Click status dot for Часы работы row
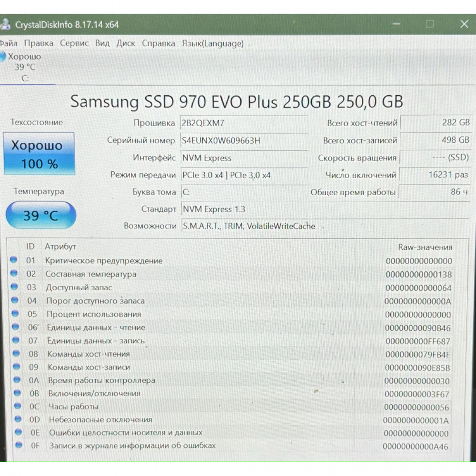Screen dimensions: 476x476 coord(18,406)
